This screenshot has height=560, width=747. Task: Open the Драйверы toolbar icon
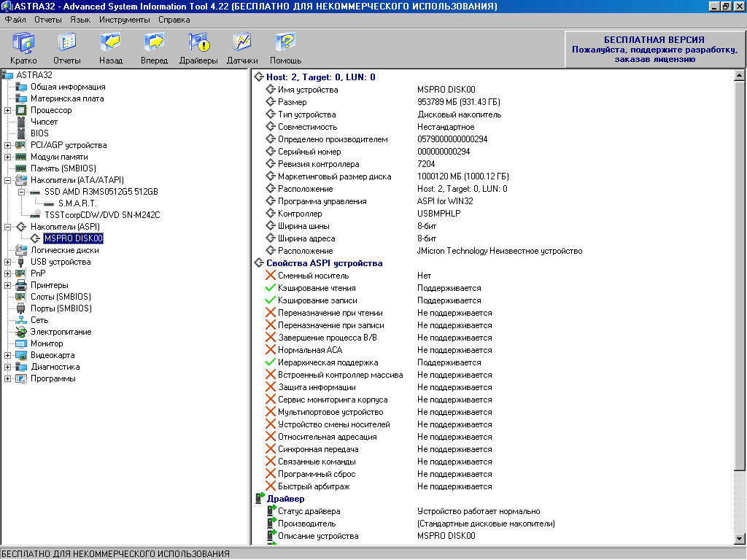(x=198, y=48)
